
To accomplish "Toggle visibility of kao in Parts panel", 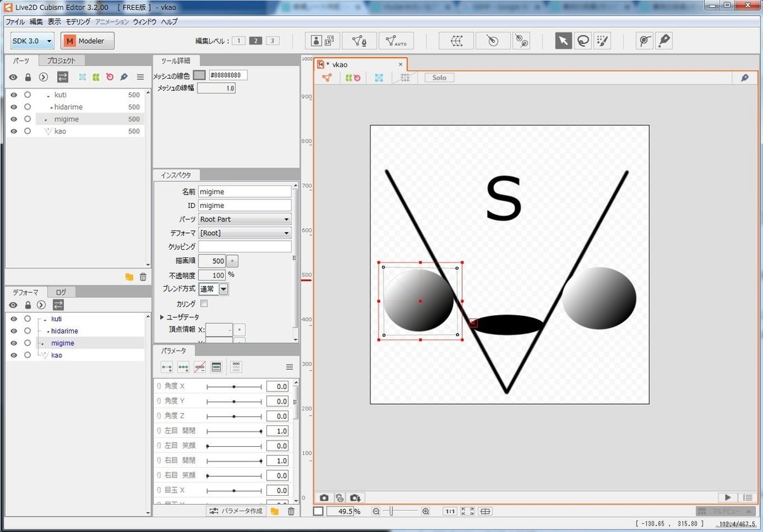I will (x=13, y=131).
